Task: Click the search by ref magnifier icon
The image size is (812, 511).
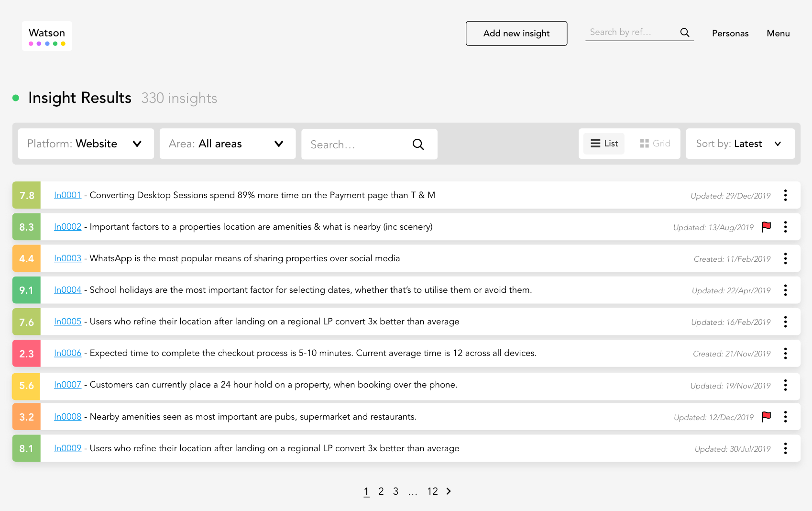Action: pyautogui.click(x=685, y=33)
